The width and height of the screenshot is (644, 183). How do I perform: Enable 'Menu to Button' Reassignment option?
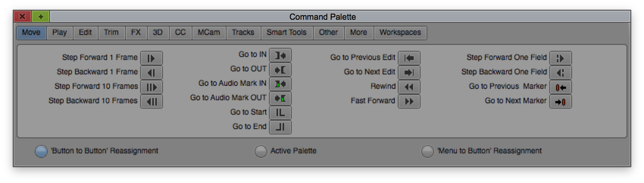(x=427, y=151)
